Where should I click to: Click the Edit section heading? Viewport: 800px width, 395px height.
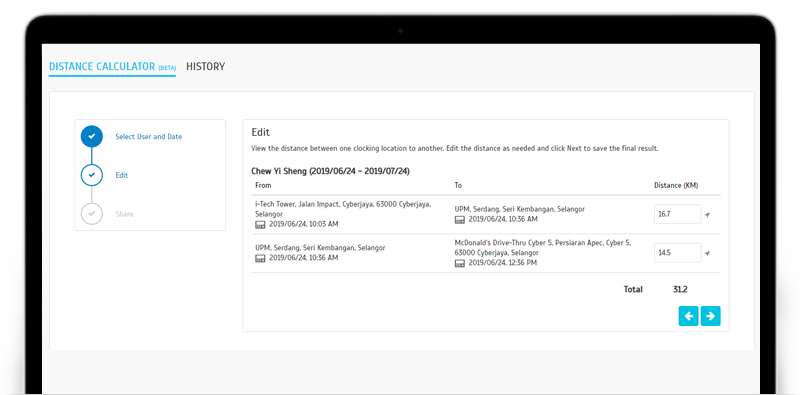(261, 133)
